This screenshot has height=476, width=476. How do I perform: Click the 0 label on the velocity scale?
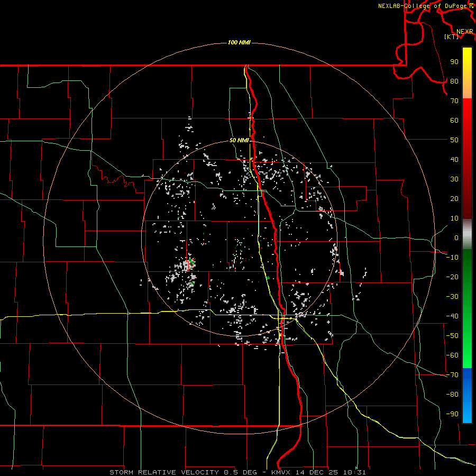point(456,237)
